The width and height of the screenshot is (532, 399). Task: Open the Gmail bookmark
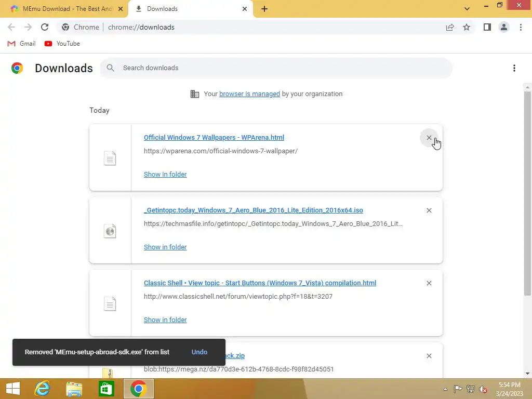(21, 44)
